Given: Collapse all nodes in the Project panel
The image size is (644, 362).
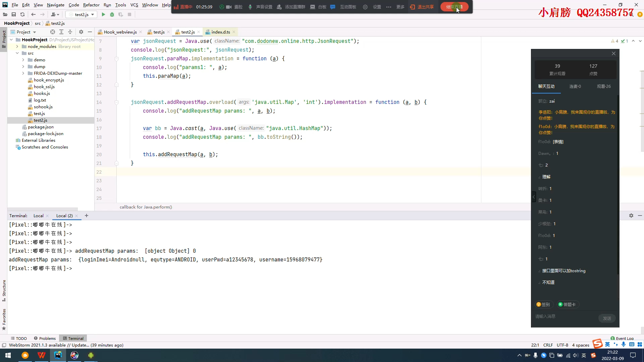Looking at the screenshot, I should (x=70, y=32).
